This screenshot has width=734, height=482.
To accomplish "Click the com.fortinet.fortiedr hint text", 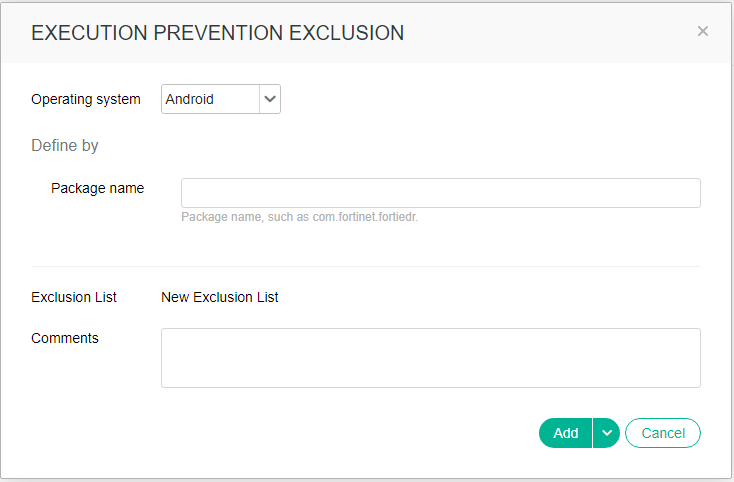I will pyautogui.click(x=299, y=216).
